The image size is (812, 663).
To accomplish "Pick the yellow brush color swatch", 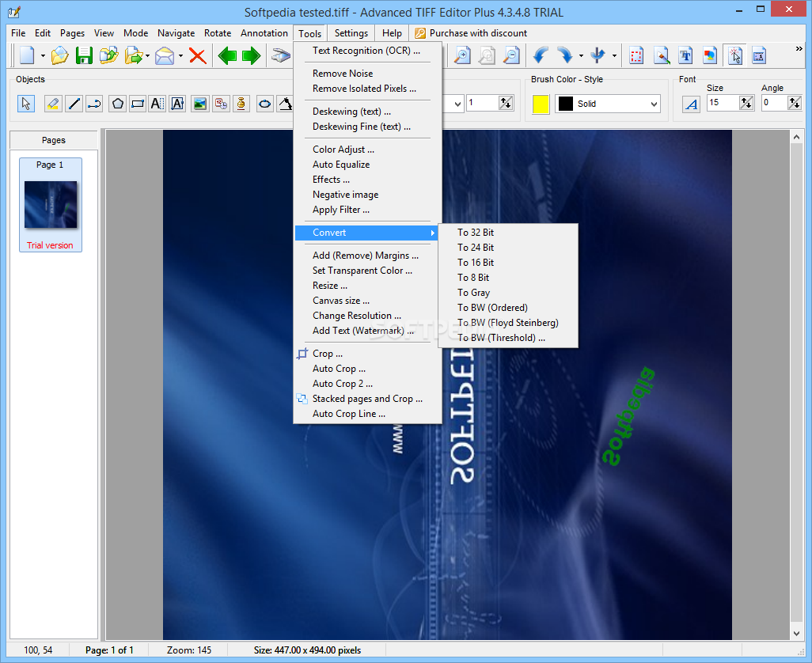I will [x=541, y=104].
